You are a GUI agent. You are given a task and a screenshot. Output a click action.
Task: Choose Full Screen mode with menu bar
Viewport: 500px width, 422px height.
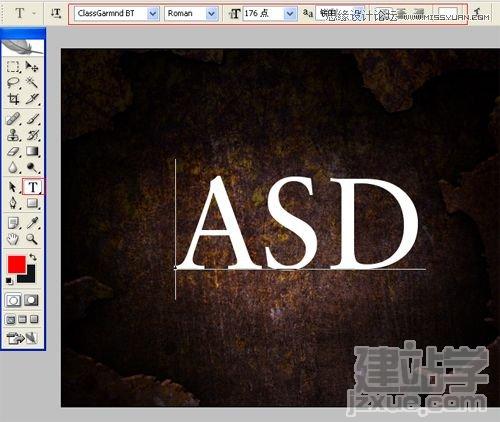22,320
